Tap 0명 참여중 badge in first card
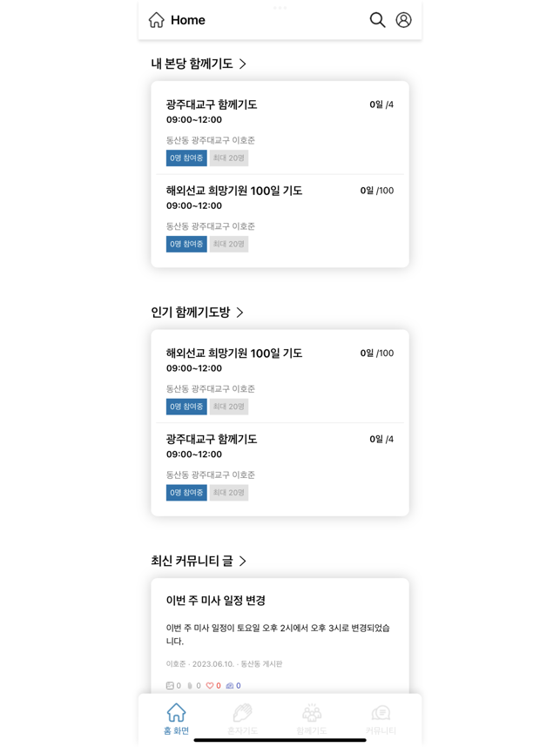This screenshot has width=560, height=747. [x=186, y=158]
